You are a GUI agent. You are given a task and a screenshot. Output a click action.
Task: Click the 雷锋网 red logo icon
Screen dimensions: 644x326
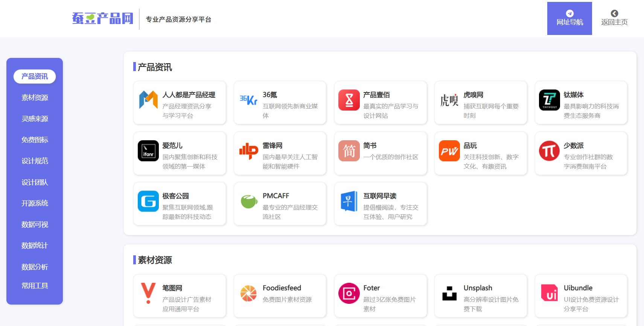(248, 151)
